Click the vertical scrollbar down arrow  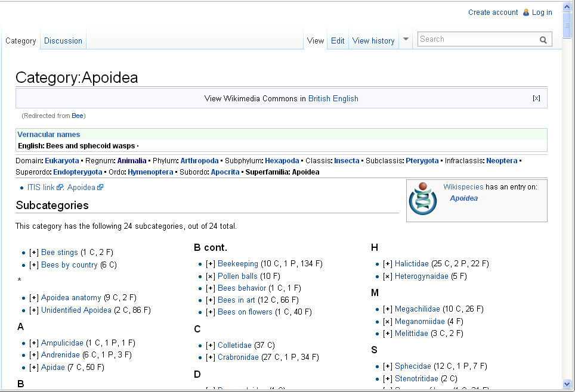[x=567, y=384]
